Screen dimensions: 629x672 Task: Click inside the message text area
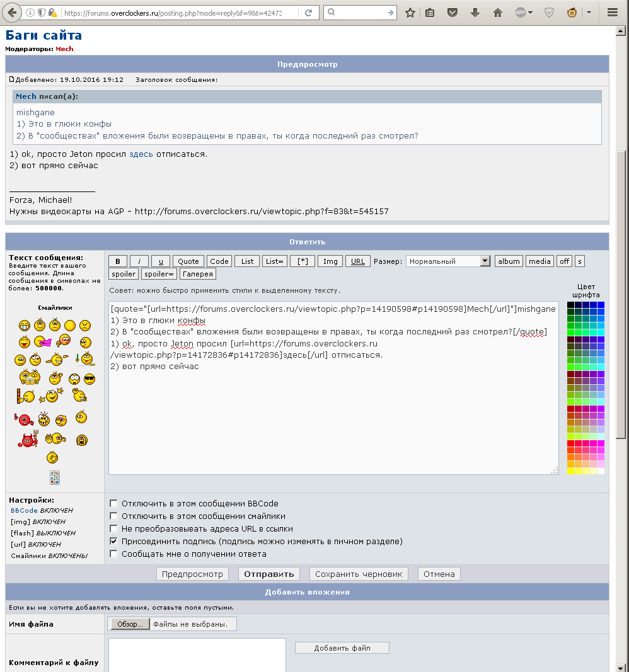(333, 388)
